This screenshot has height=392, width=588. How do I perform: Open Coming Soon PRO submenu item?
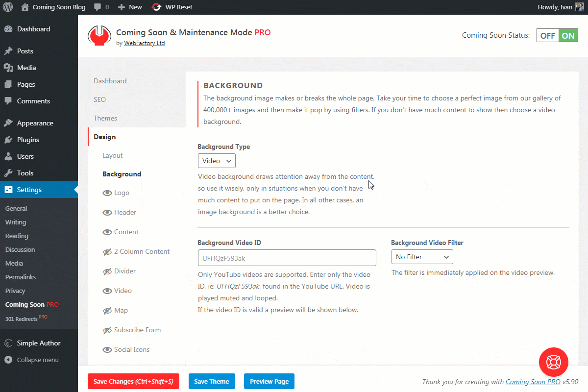coord(32,304)
